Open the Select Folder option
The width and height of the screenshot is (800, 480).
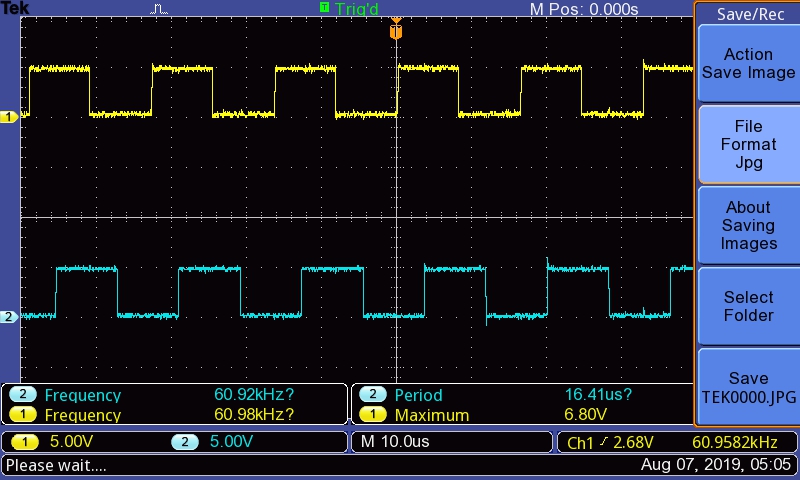click(x=747, y=306)
